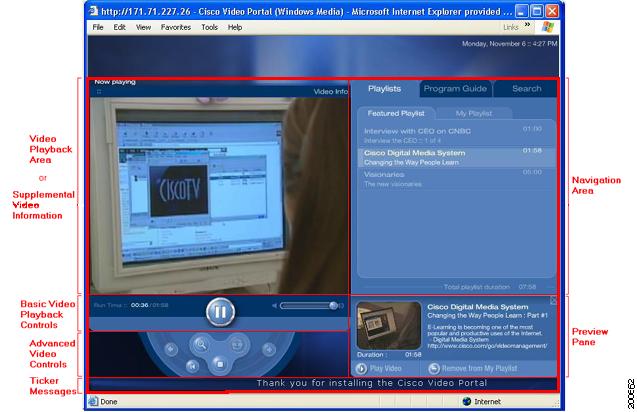This screenshot has width=637, height=412.
Task: Click the Links toolbar label
Action: click(511, 27)
